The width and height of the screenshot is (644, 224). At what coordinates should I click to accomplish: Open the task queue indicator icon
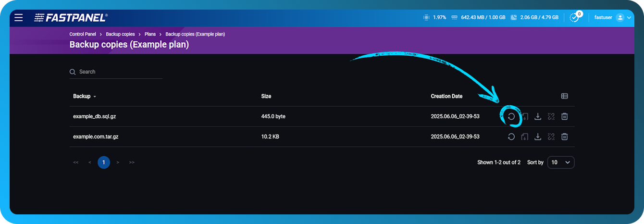(574, 17)
